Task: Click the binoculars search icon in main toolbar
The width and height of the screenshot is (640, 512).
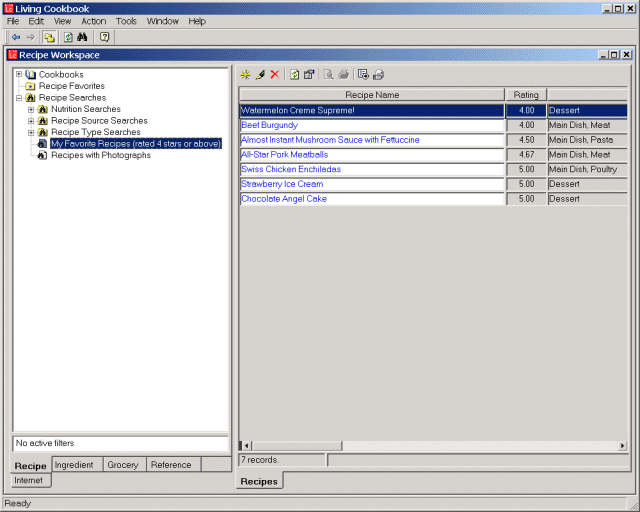Action: tap(82, 38)
